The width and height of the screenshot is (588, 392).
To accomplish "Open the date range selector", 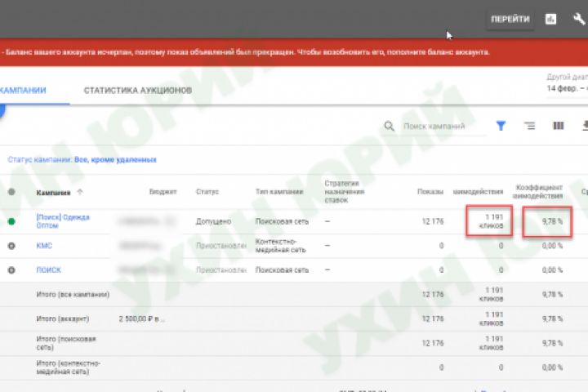I will [567, 83].
